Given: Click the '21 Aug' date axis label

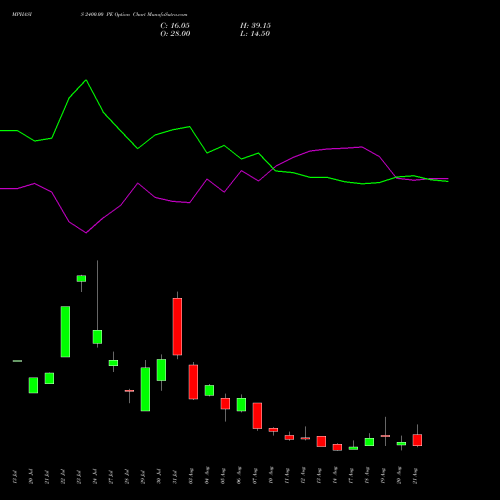Looking at the screenshot, I should pos(415,476).
